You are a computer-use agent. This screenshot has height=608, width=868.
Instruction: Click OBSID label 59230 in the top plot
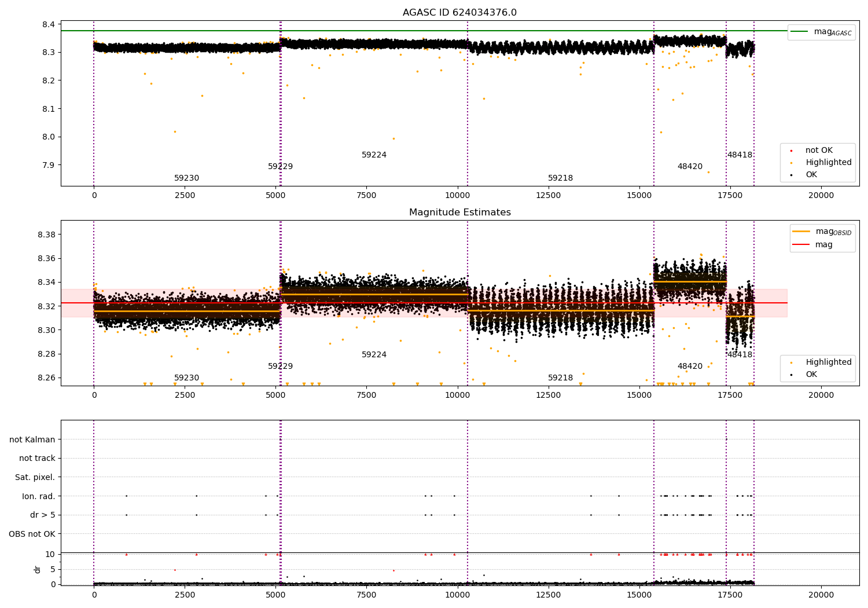(186, 178)
